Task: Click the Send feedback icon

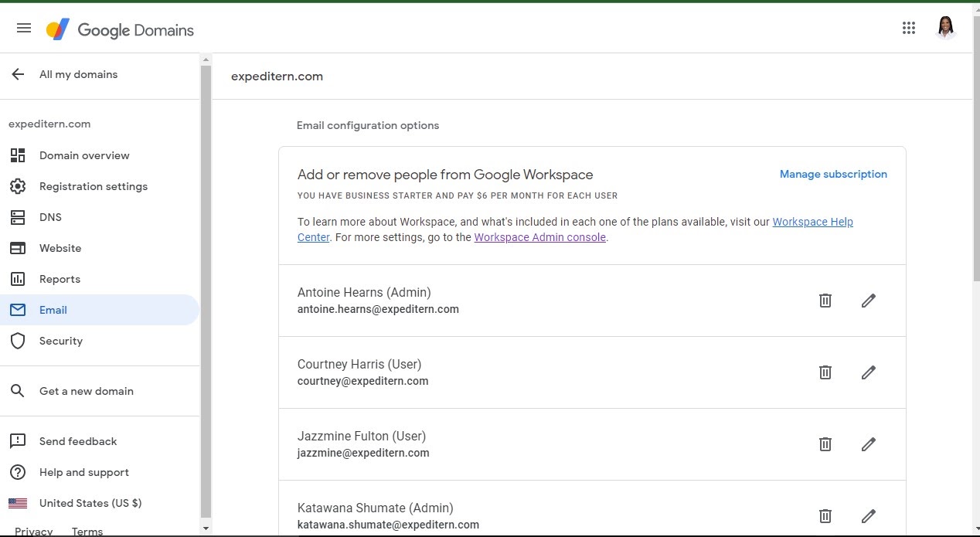Action: click(18, 441)
